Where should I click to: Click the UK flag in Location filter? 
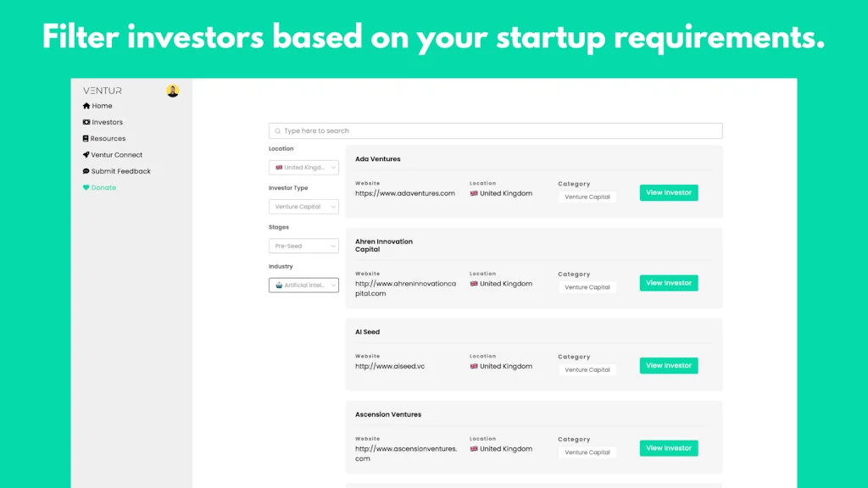(281, 167)
